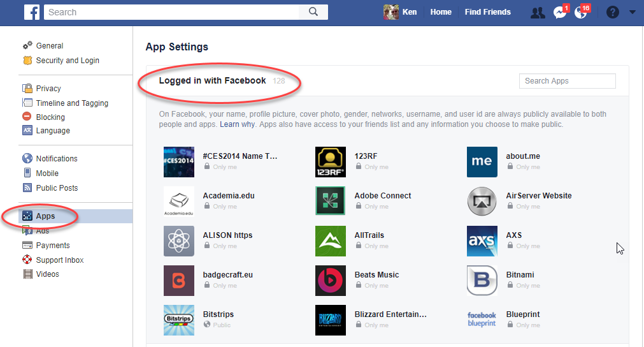
Task: Open Notifications settings
Action: click(x=56, y=159)
